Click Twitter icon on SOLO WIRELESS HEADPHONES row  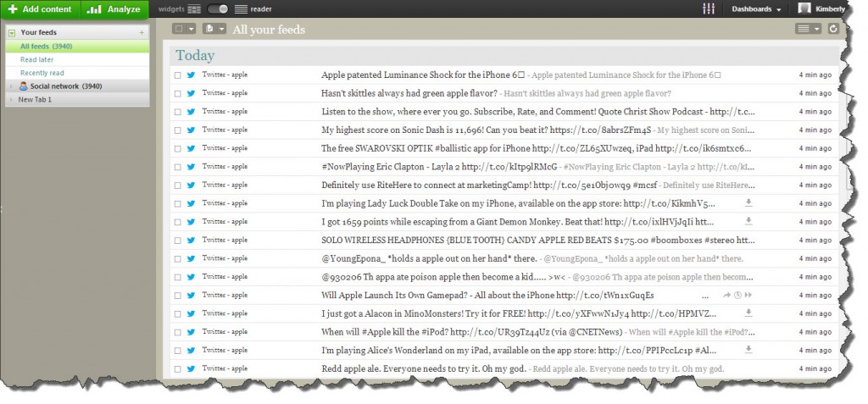point(191,241)
